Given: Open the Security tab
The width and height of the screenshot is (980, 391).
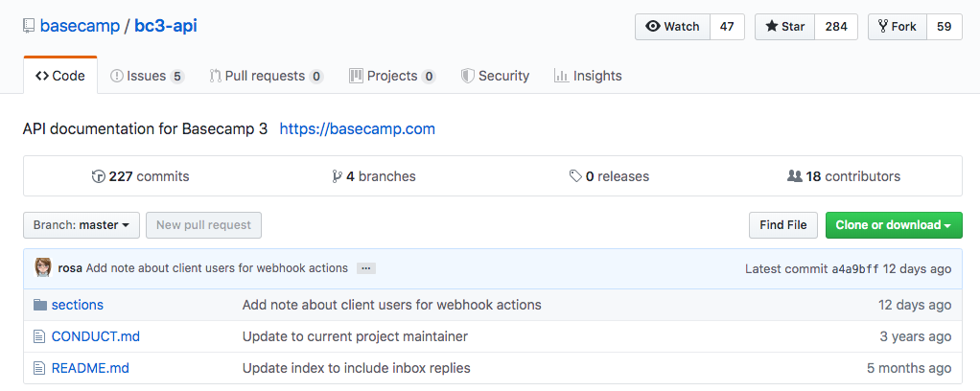Looking at the screenshot, I should (x=495, y=77).
